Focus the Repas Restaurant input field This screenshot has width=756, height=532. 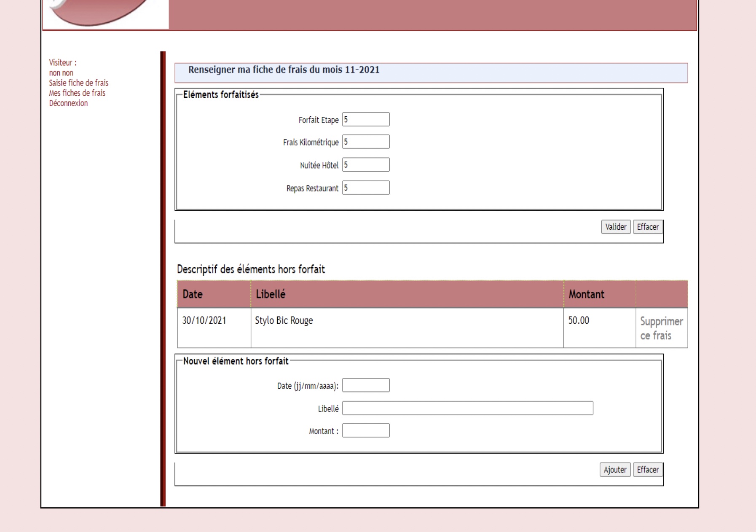pos(366,188)
